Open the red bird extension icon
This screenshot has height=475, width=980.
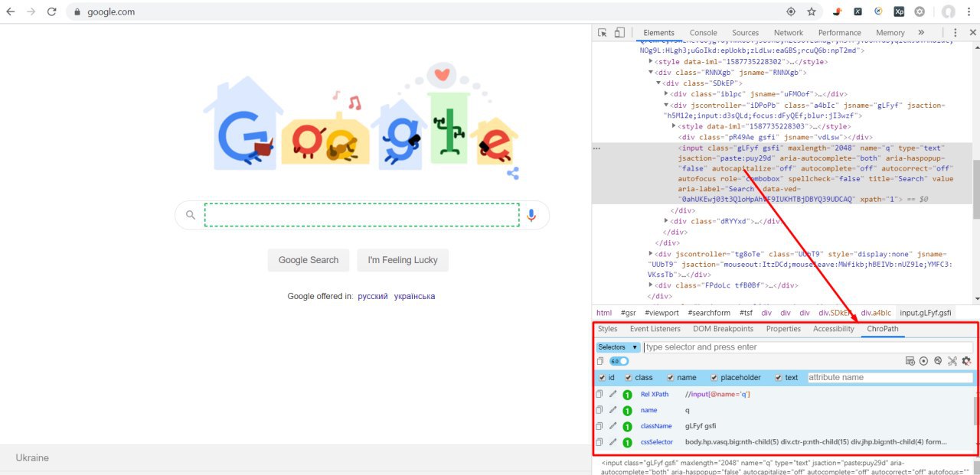[x=838, y=11]
